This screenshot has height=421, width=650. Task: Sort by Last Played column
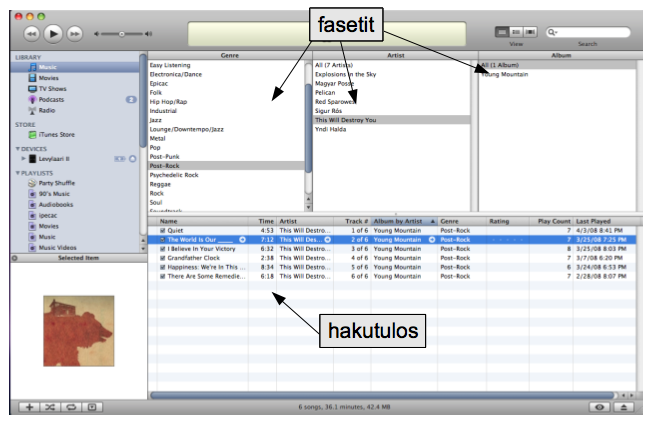[x=605, y=221]
